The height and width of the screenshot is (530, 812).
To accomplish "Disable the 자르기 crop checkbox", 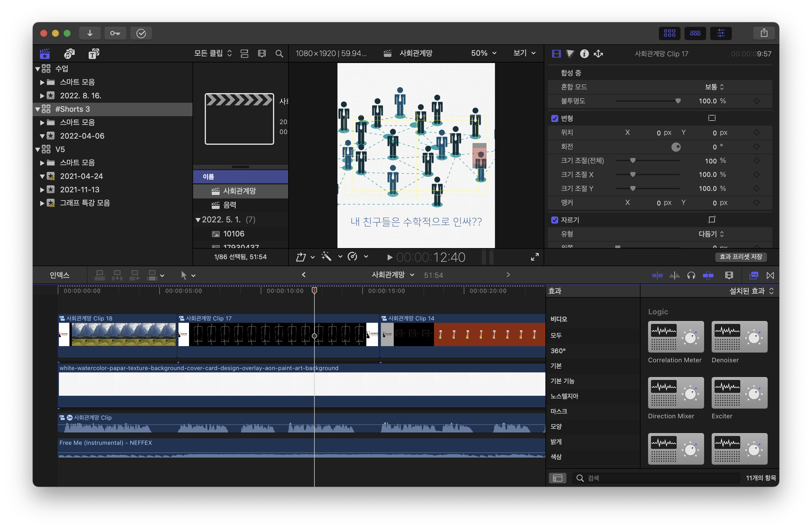I will coord(554,220).
